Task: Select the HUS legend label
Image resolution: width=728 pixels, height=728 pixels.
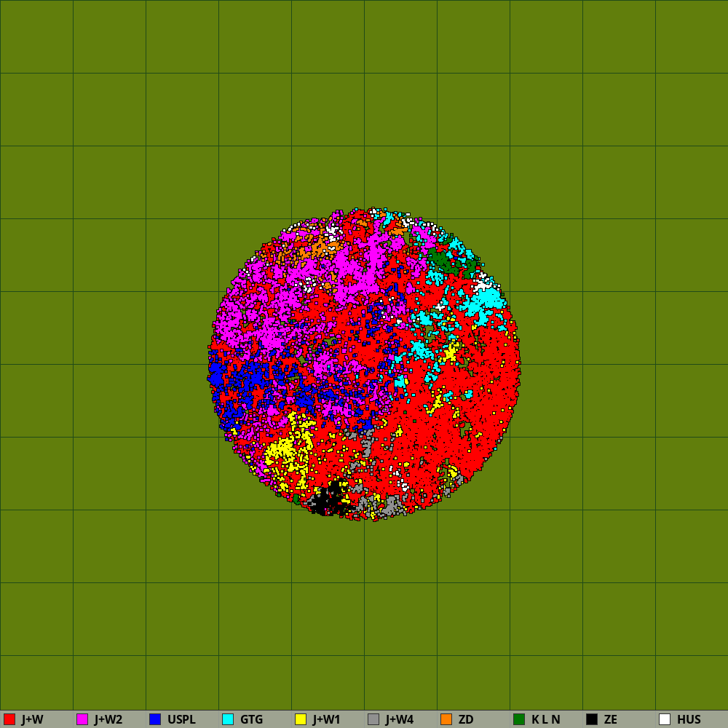Action: (x=689, y=719)
